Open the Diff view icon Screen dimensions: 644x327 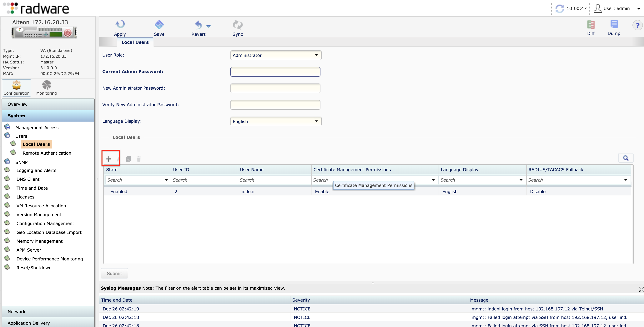click(591, 24)
